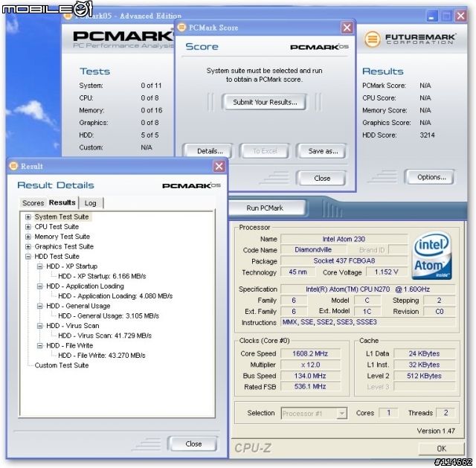Click the Core Voltage value 1.152 V
The image size is (476, 468).
click(387, 272)
